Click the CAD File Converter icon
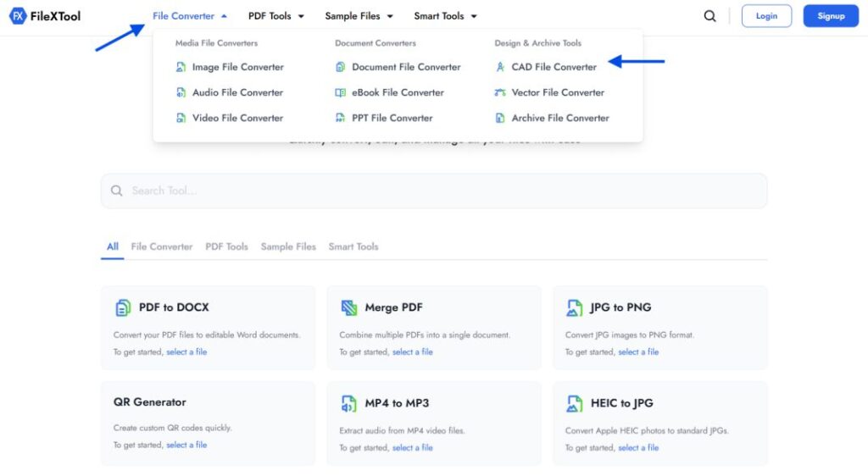 point(500,67)
